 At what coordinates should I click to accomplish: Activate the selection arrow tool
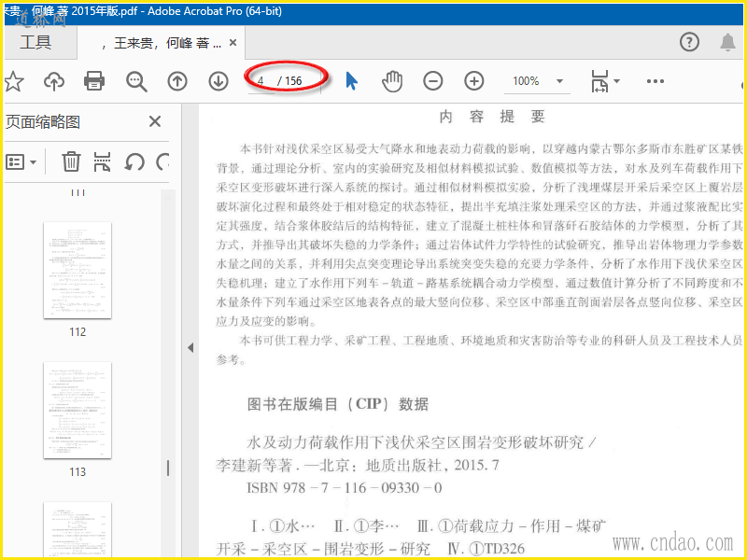click(351, 81)
